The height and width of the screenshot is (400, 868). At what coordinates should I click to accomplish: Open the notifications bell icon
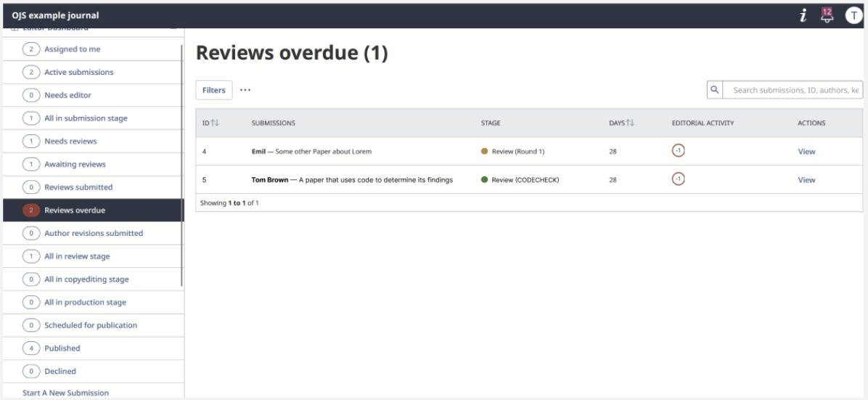[826, 15]
